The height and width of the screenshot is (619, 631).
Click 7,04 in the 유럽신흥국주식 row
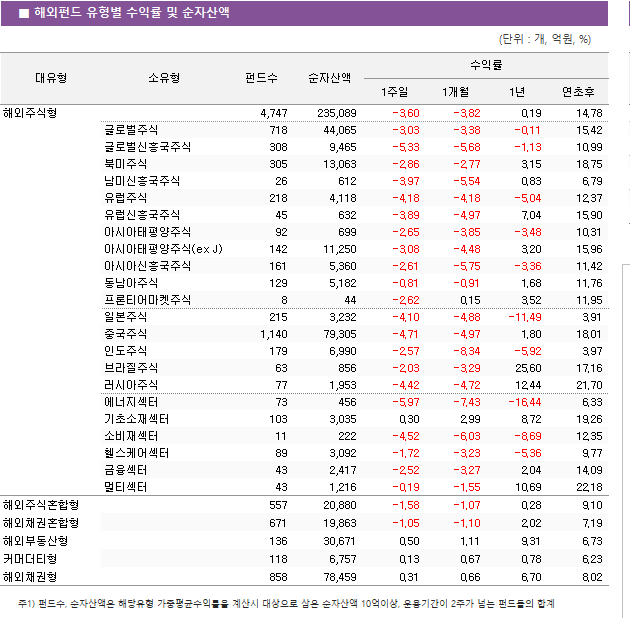click(531, 215)
